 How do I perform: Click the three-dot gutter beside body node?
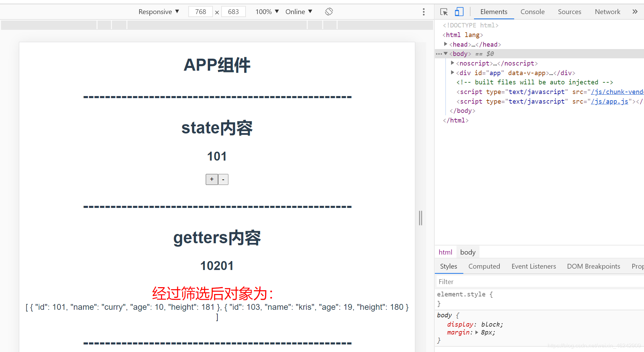[439, 54]
